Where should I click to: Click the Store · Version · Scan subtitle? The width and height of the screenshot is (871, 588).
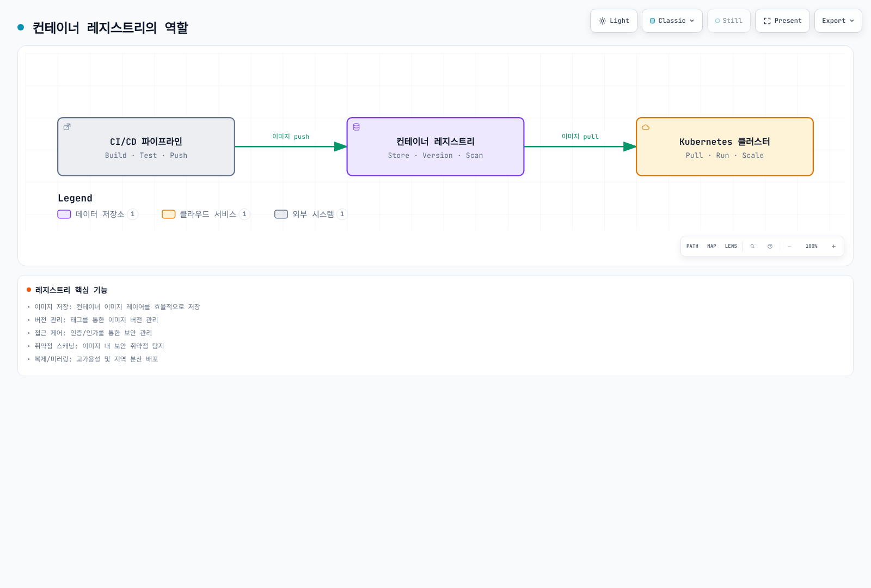point(436,156)
